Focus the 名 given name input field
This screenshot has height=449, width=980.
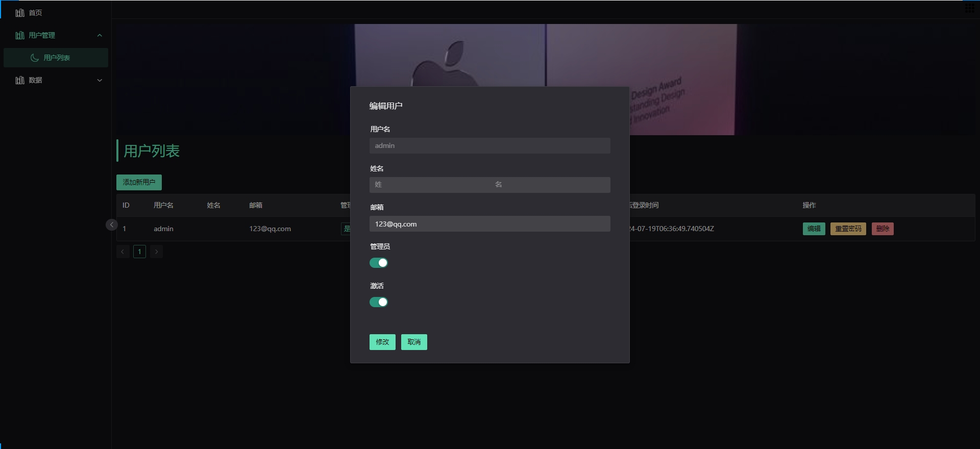point(550,185)
